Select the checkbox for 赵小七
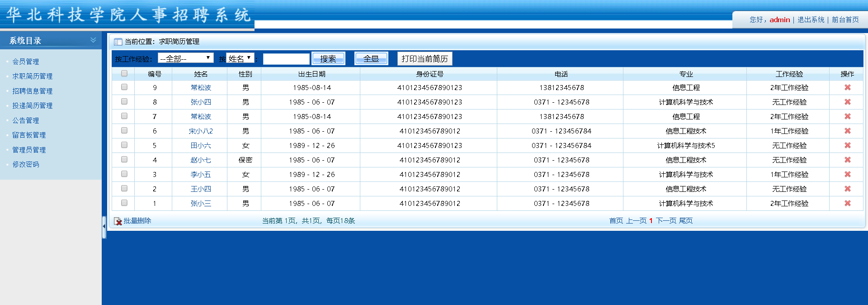Image resolution: width=868 pixels, height=305 pixels. pos(124,159)
